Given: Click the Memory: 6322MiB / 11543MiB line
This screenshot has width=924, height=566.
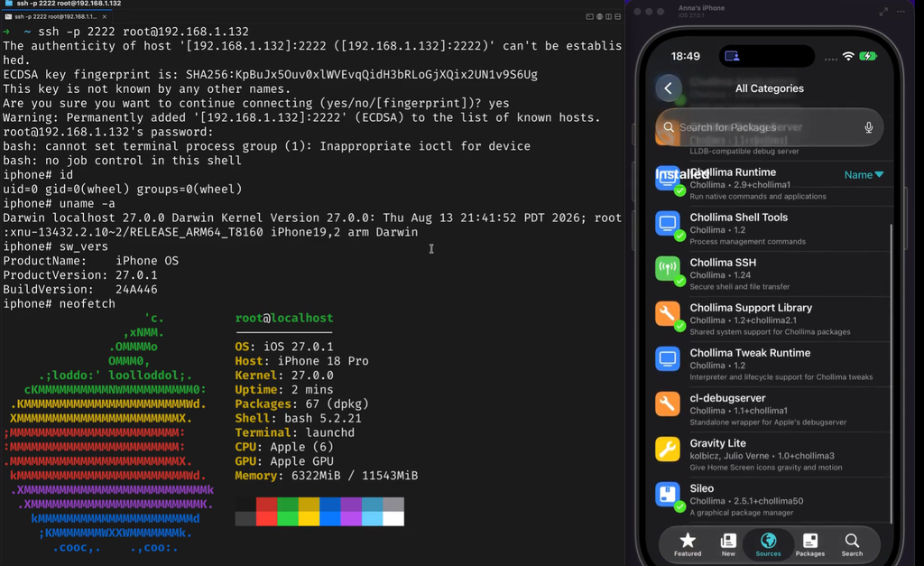Looking at the screenshot, I should (327, 476).
